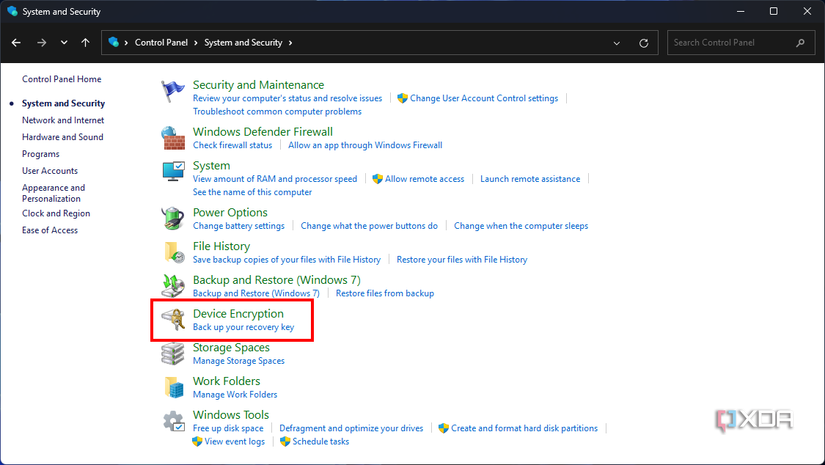The image size is (825, 465).
Task: Click the Device Encryption keys icon
Action: (174, 320)
